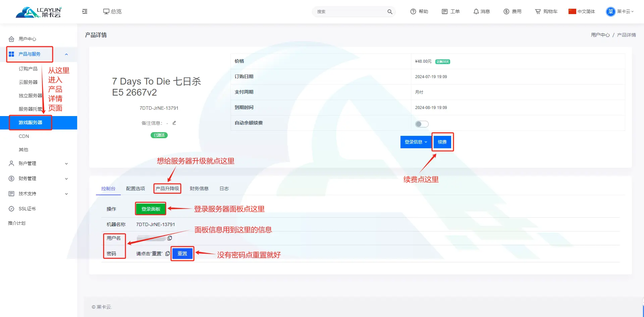
Task: Click the 已激活 status badge
Action: (159, 135)
